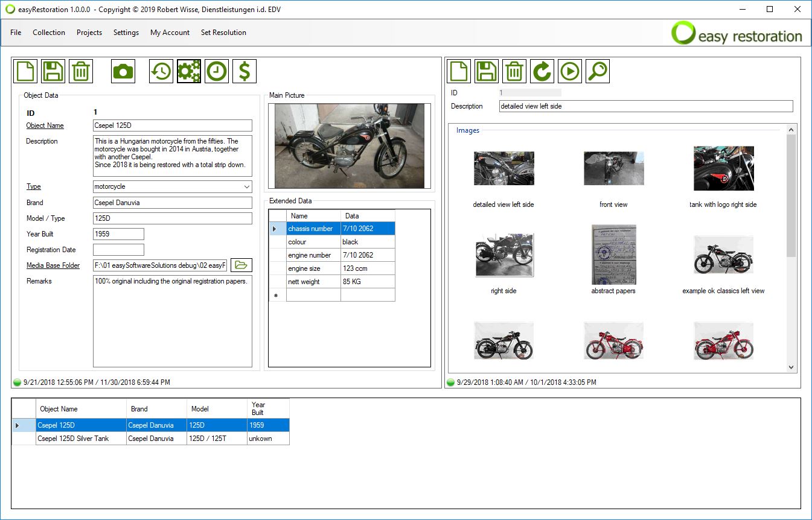Click the new object document icon in left toolbar

[x=25, y=71]
